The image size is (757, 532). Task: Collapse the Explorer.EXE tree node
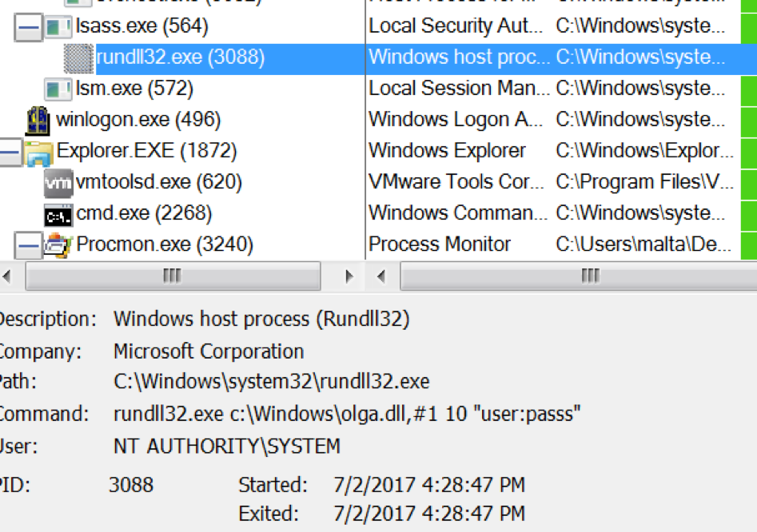click(10, 153)
